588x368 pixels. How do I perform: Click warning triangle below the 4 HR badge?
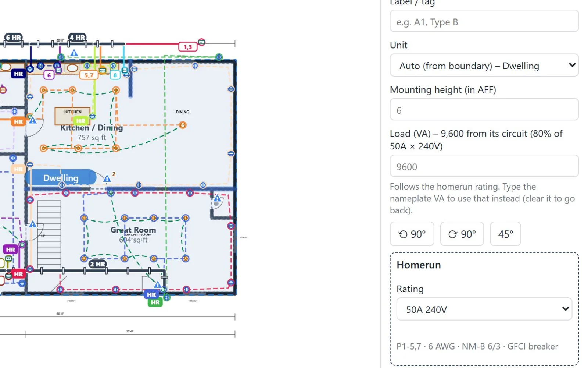pyautogui.click(x=74, y=53)
